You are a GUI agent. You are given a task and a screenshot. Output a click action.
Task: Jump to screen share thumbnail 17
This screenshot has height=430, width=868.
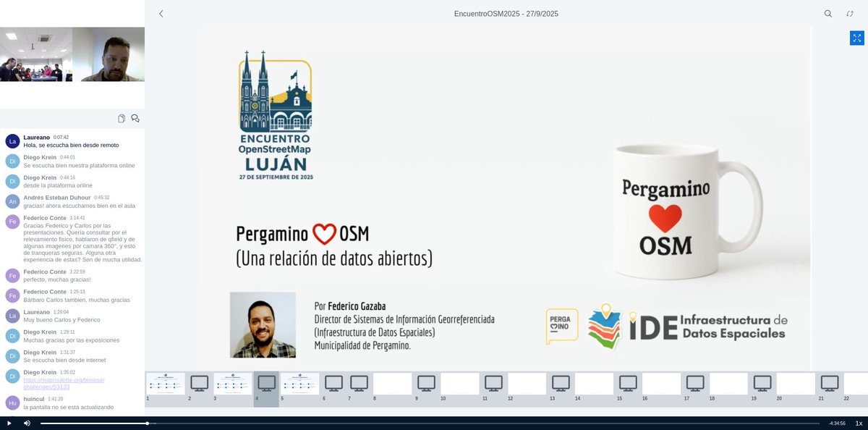coord(695,384)
